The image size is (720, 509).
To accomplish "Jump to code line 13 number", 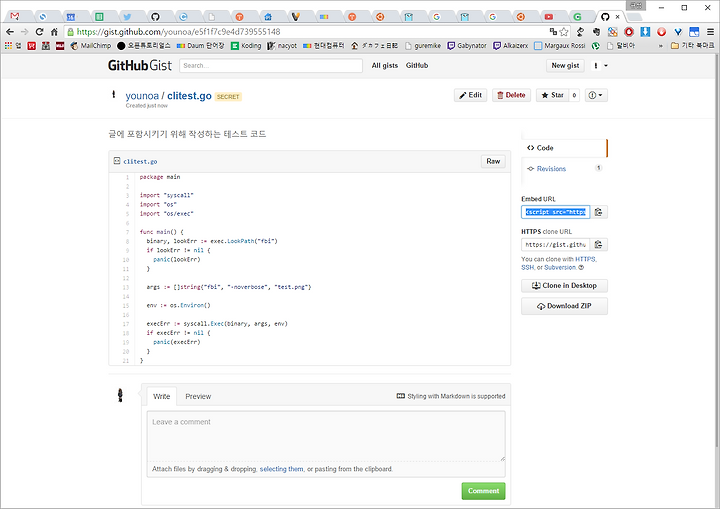I will pos(126,287).
